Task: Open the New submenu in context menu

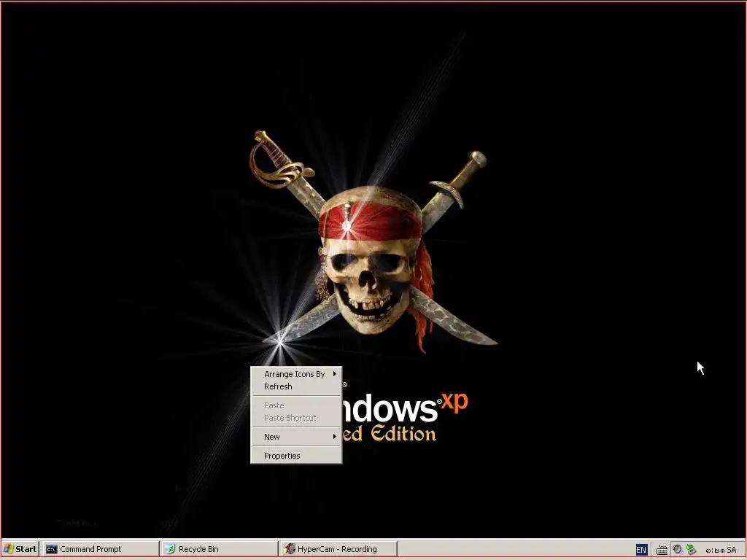Action: [x=296, y=437]
